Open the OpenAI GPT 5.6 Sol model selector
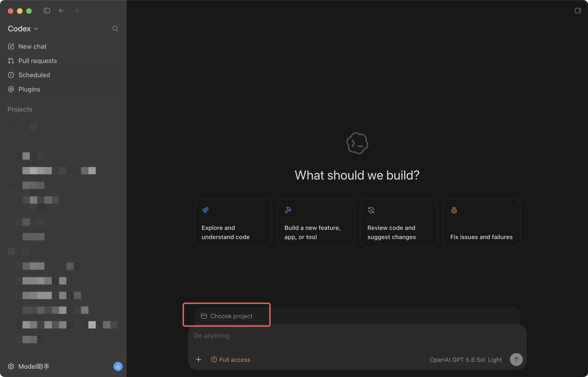588x377 pixels. 457,360
